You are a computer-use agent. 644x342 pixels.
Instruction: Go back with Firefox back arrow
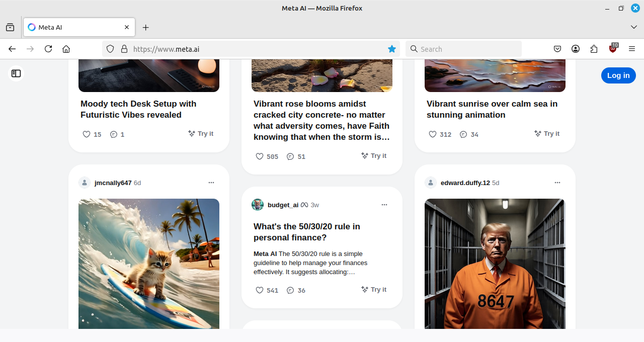[x=12, y=49]
